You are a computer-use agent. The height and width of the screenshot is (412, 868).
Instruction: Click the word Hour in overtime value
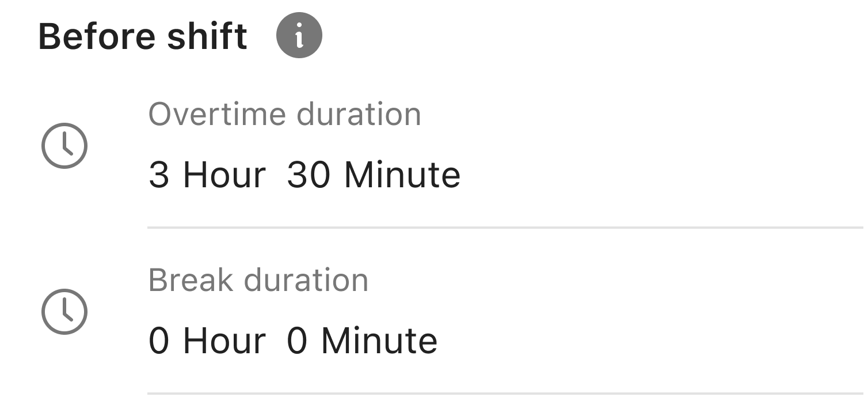[x=224, y=175]
